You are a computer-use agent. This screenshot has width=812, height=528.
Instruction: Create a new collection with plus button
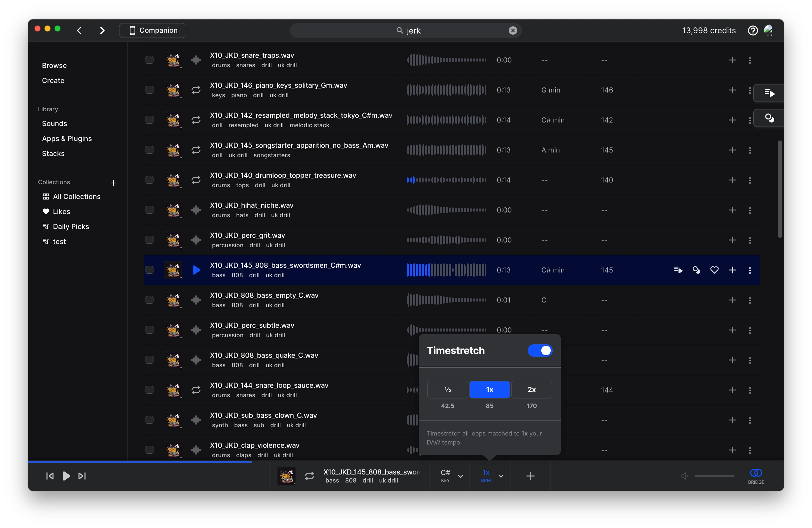pos(113,183)
